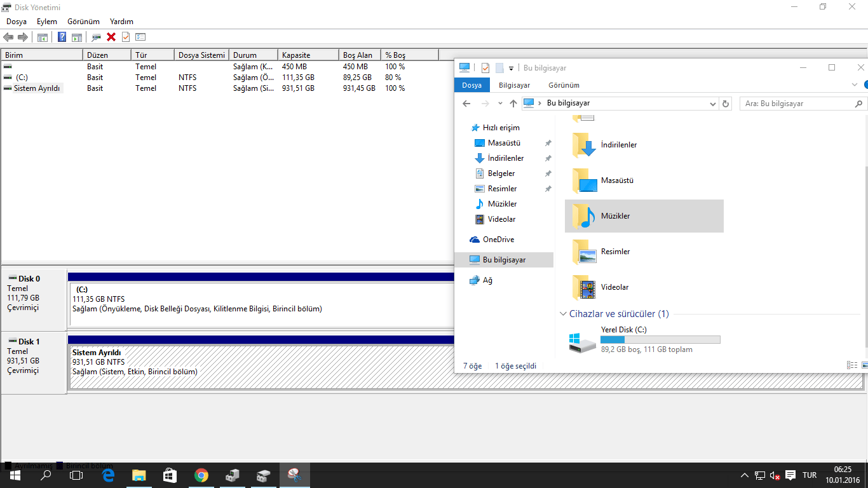Click the Forward arrow in Disk Yönetimi toolbar

23,37
